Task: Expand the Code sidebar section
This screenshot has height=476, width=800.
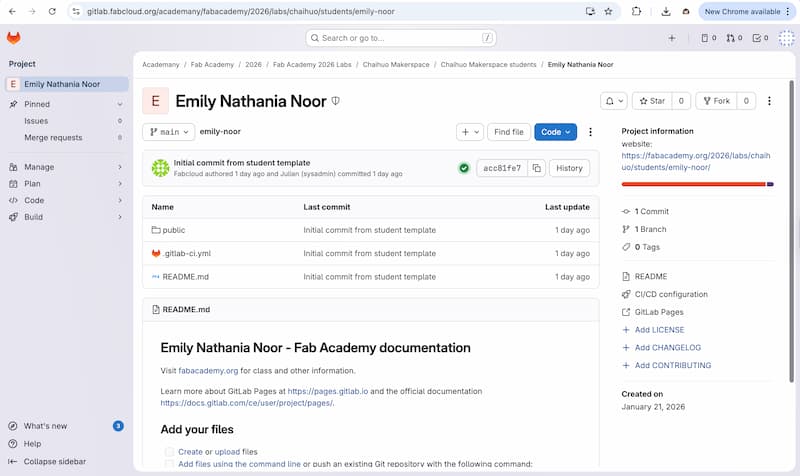Action: tap(66, 201)
